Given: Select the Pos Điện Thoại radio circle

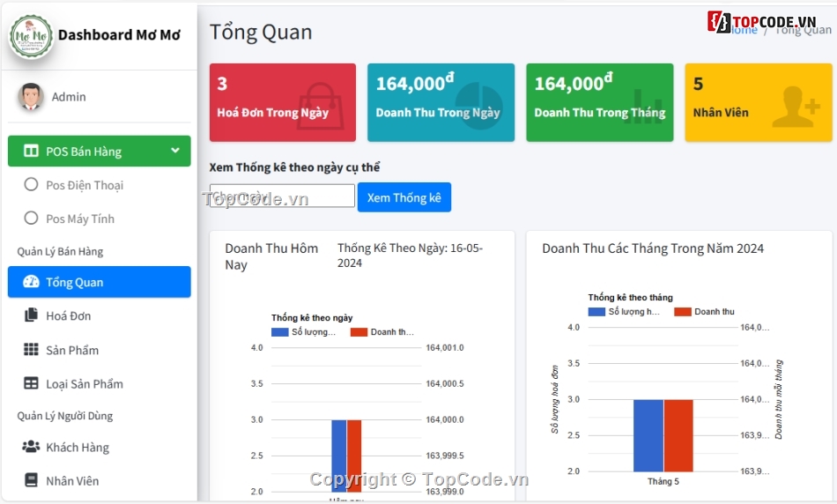Looking at the screenshot, I should (x=31, y=185).
